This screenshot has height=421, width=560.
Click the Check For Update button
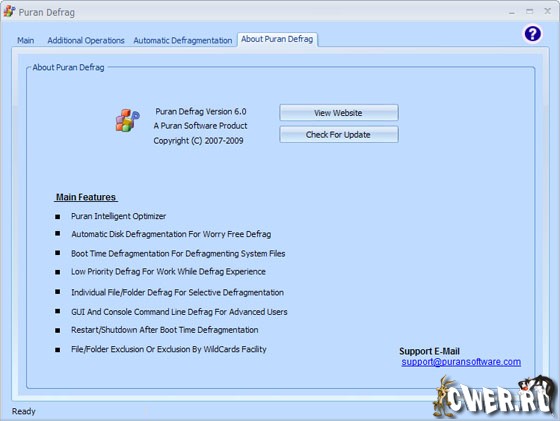[x=339, y=135]
